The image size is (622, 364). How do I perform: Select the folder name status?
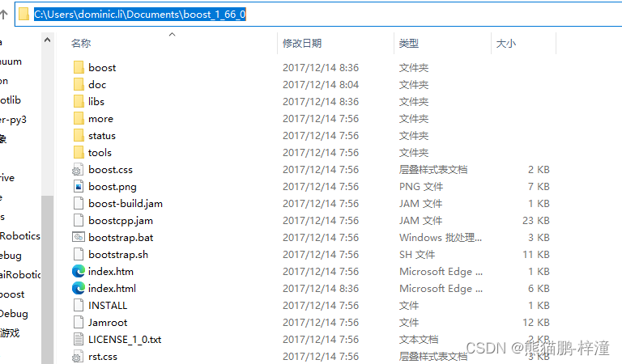pos(102,136)
